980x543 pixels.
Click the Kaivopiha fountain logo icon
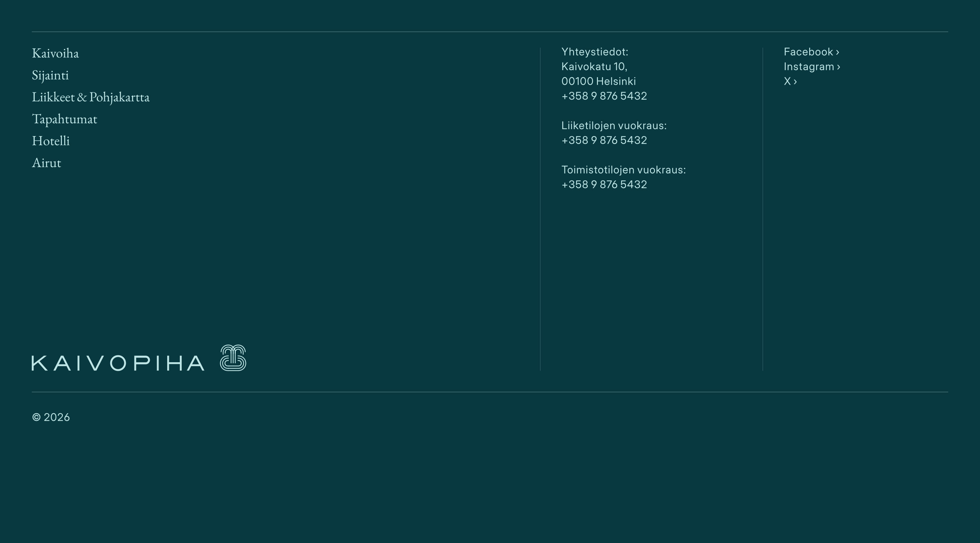[x=233, y=358]
